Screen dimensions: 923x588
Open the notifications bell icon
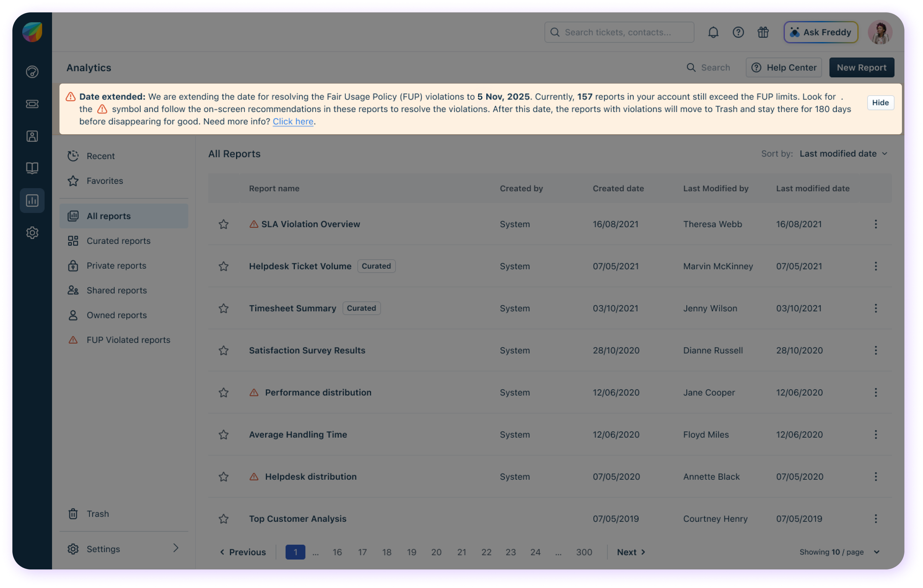click(x=713, y=32)
